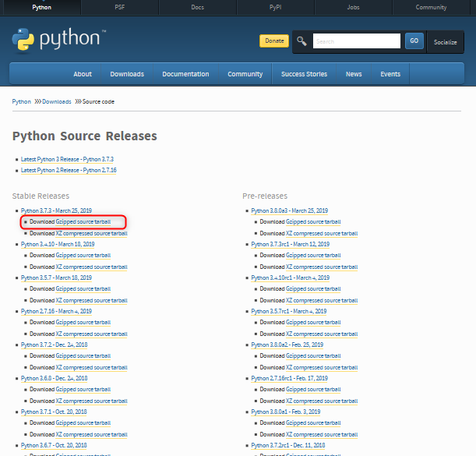476x456 pixels.
Task: Download Gzipped source tarball for Python 2.7.16
Action: (x=83, y=323)
